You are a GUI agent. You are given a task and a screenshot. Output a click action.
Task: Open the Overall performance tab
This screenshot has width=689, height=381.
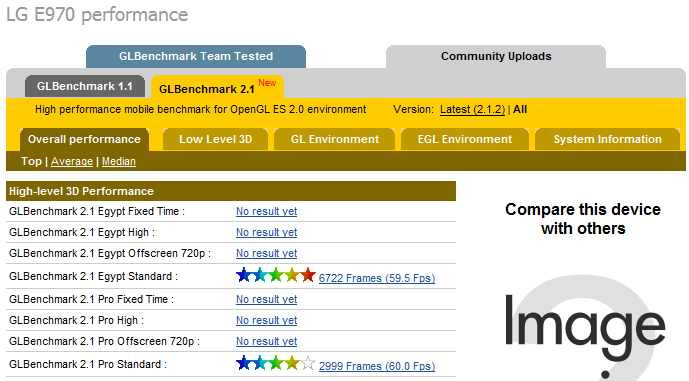84,139
